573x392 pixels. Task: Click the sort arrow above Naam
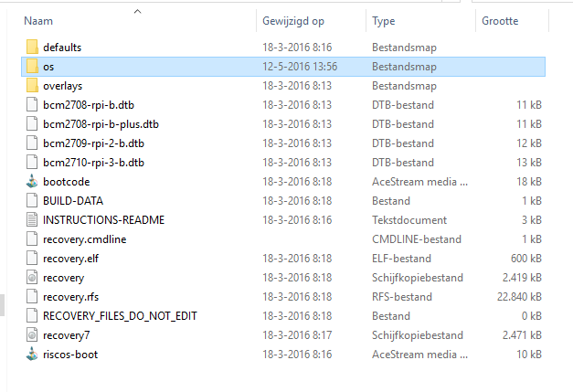pyautogui.click(x=137, y=11)
